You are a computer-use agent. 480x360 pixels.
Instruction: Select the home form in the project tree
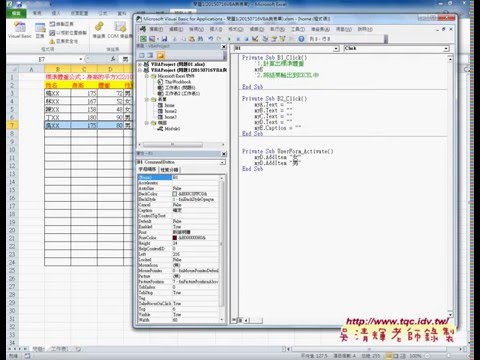click(x=169, y=105)
